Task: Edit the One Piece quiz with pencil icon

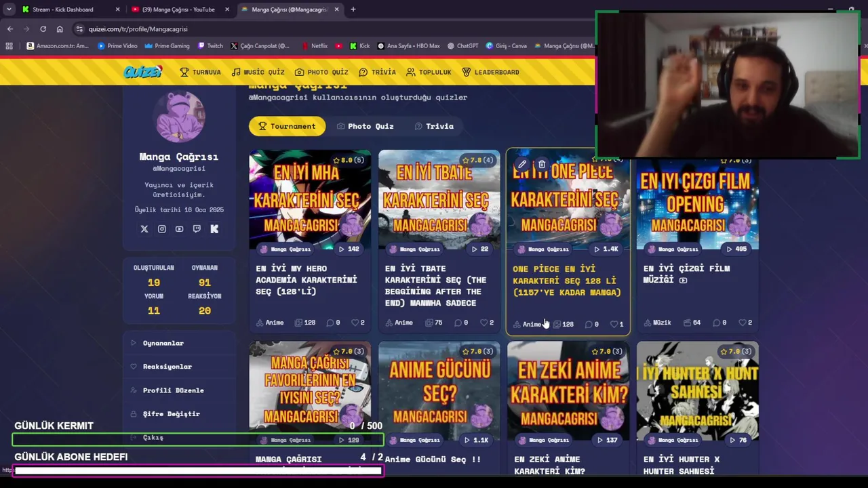Action: 522,164
